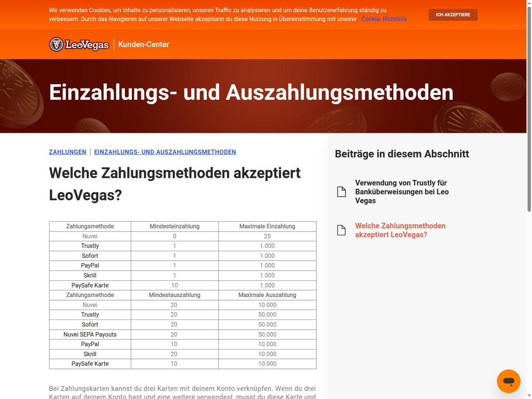Image resolution: width=532 pixels, height=399 pixels.
Task: Select the Mindesteinzahlung column header
Action: [174, 226]
